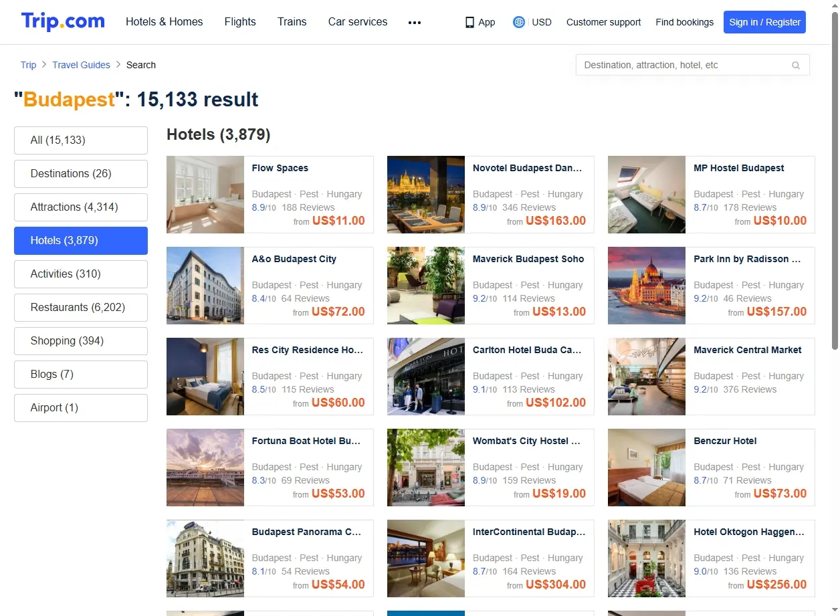Open the Flights menu
Image resolution: width=840 pixels, height=616 pixels.
[x=240, y=22]
